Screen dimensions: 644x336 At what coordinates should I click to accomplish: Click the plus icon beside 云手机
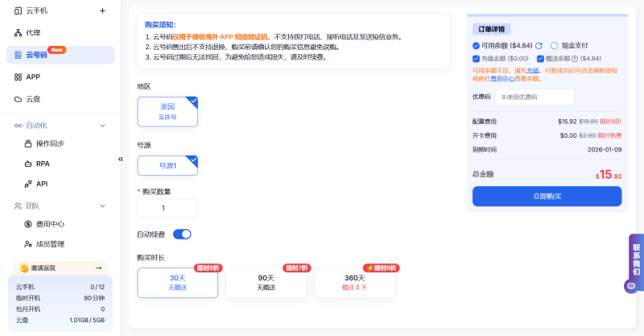(102, 11)
